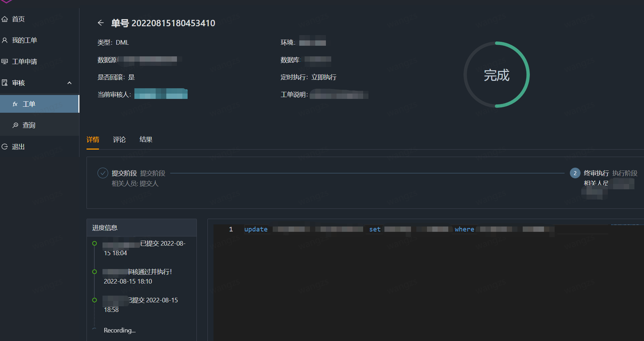Click the 已提交 2022-08-15 18:04 timeline dot
Image resolution: width=644 pixels, height=341 pixels.
[x=94, y=244]
